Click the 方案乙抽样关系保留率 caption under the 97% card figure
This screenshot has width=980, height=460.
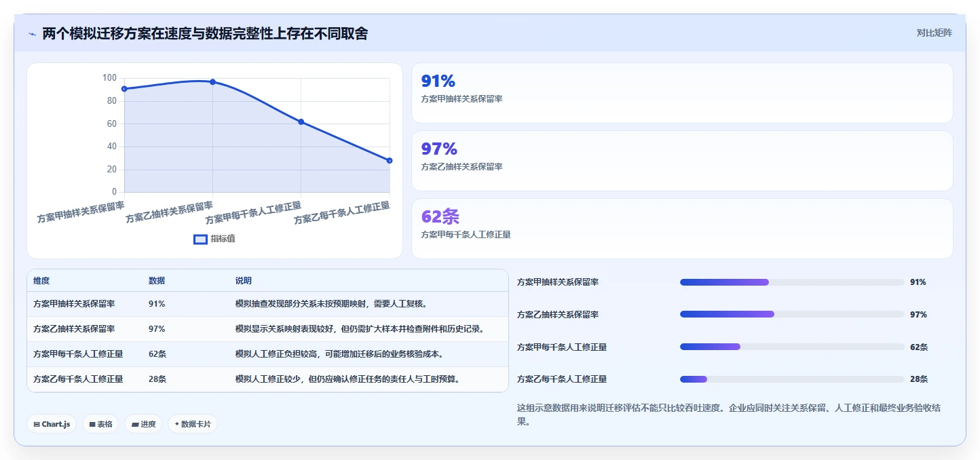point(461,166)
